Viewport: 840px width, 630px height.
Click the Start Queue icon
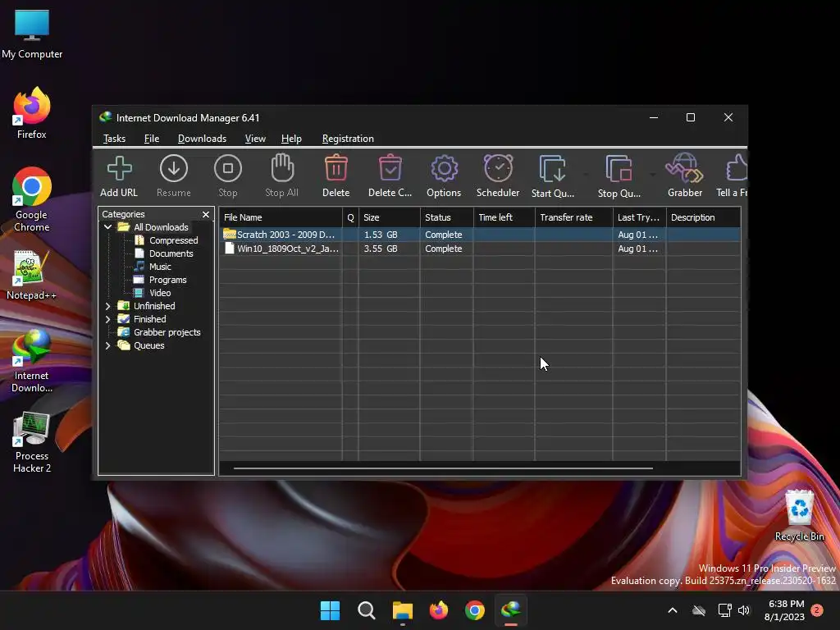click(x=552, y=176)
